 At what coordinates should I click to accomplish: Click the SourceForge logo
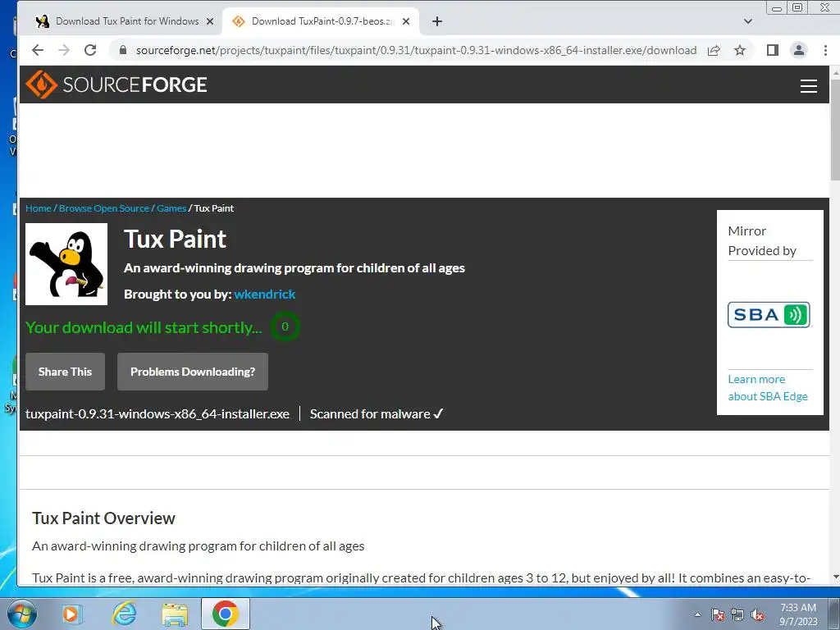click(x=116, y=84)
